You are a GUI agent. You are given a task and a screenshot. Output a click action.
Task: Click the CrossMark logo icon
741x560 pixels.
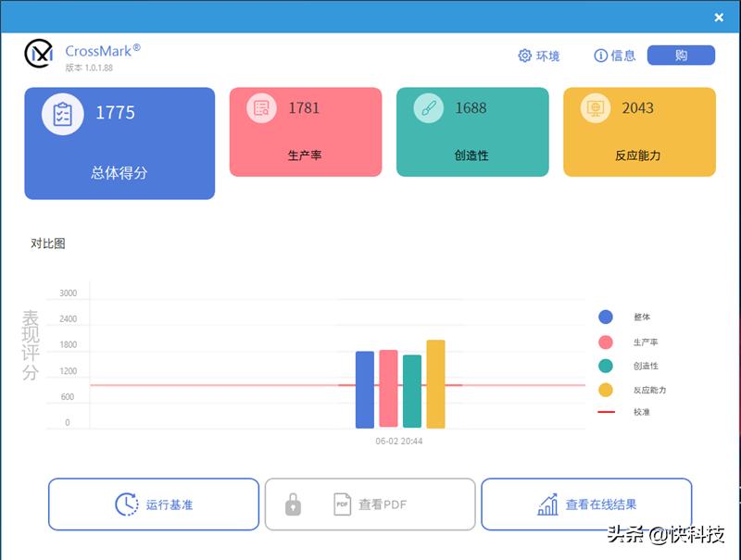pos(38,54)
